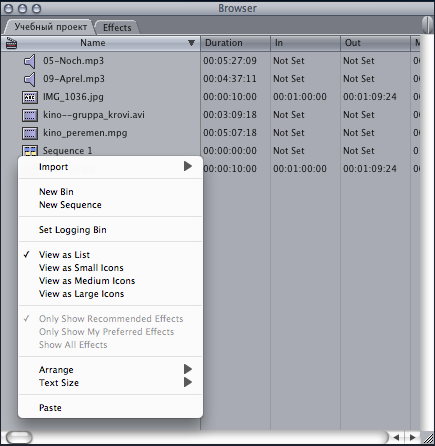Viewport: 435px width, 446px height.
Task: Click the tab-strip grip at right edge
Action: (427, 25)
